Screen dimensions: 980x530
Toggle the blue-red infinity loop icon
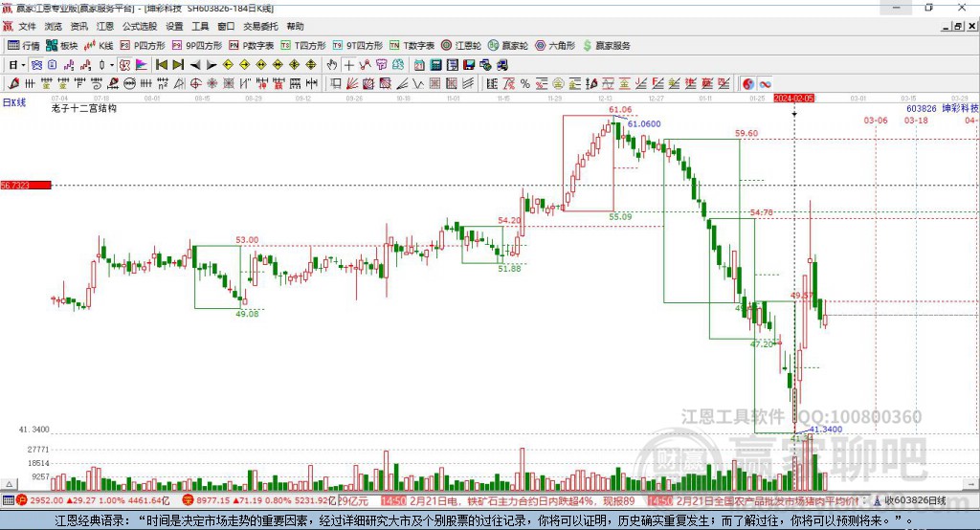click(x=765, y=84)
